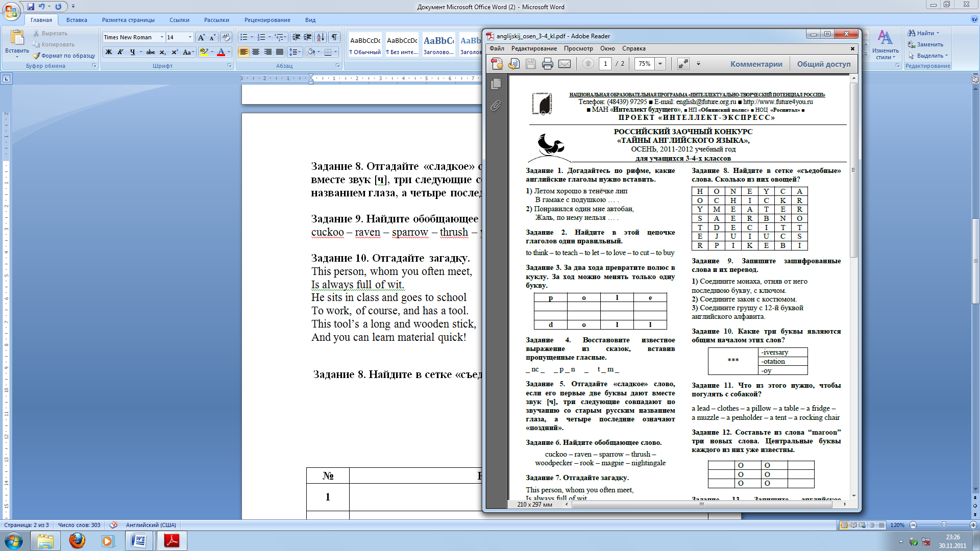Toggle bold Ж formatting

(x=108, y=52)
